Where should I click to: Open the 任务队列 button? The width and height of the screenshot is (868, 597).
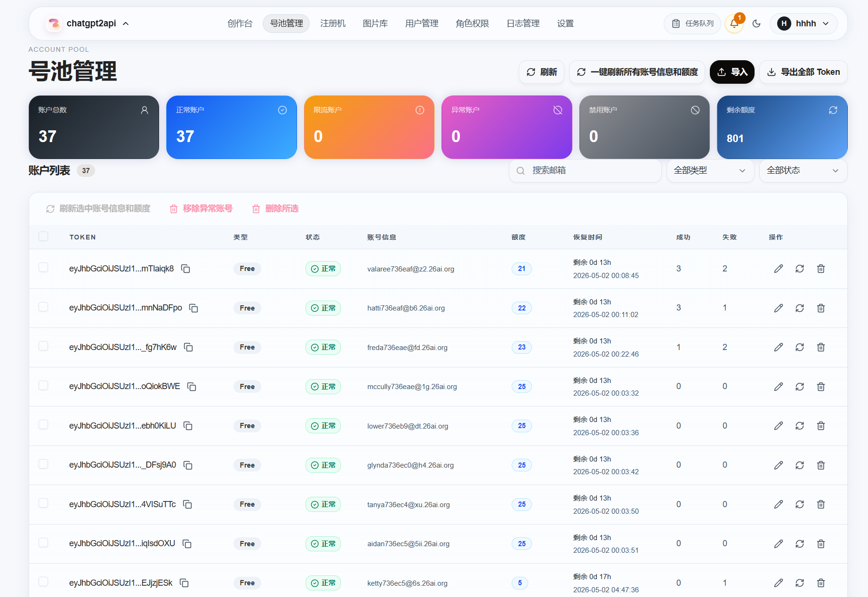692,24
